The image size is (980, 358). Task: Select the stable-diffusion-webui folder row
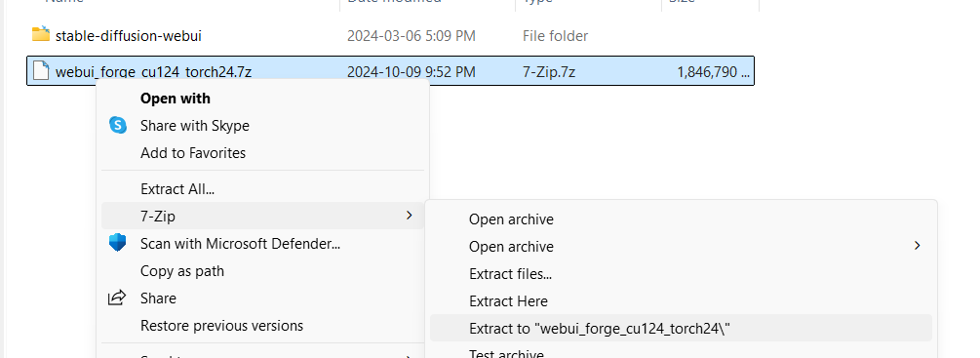click(391, 36)
